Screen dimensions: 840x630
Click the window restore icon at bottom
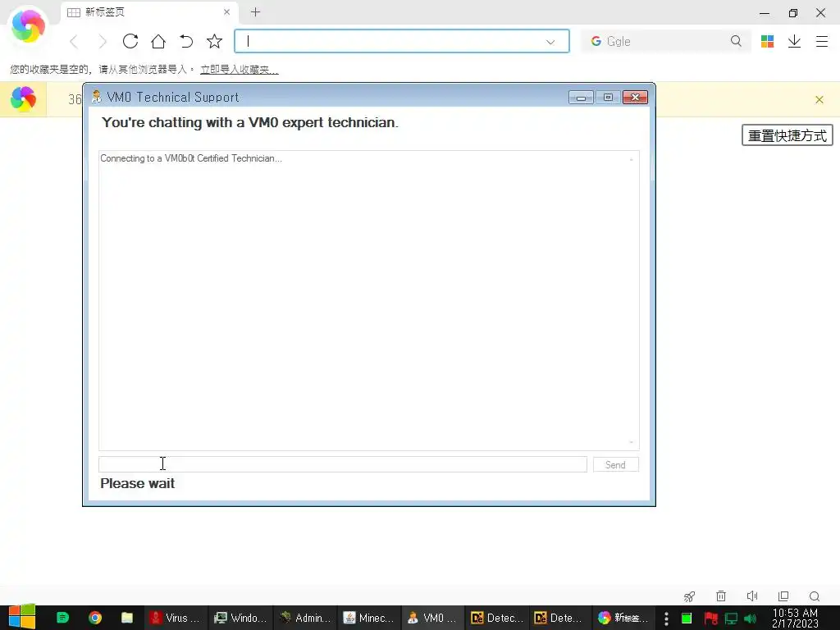pyautogui.click(x=783, y=596)
